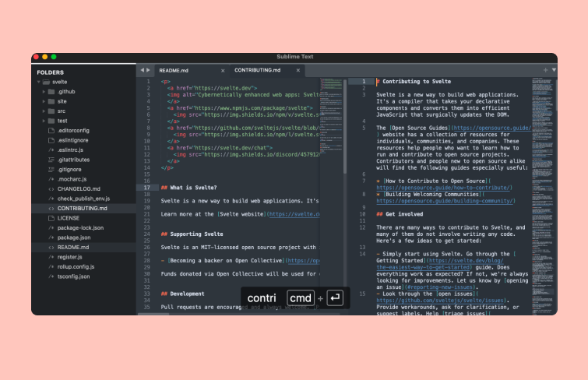588x380 pixels.
Task: Click the how-to-contribute URL link
Action: (443, 188)
